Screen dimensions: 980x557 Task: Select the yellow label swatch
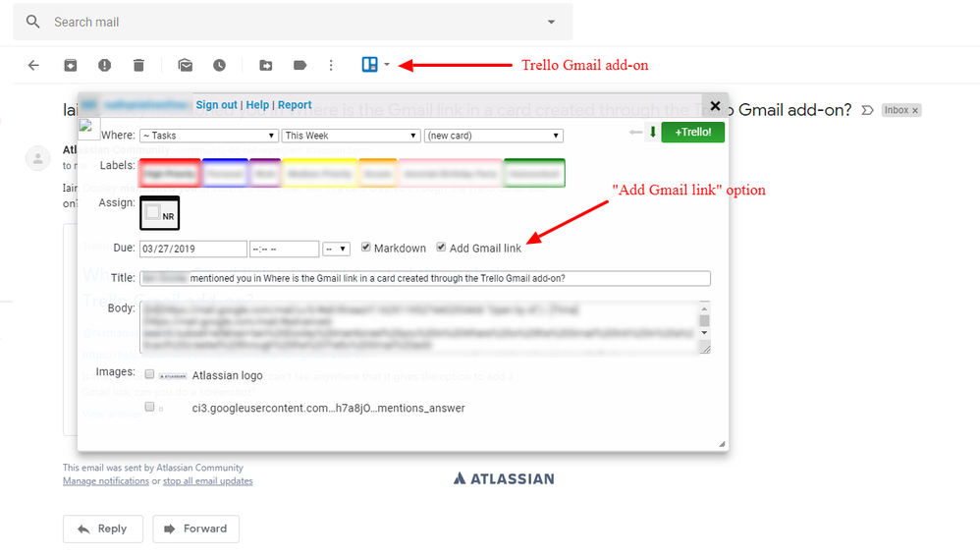click(x=320, y=173)
